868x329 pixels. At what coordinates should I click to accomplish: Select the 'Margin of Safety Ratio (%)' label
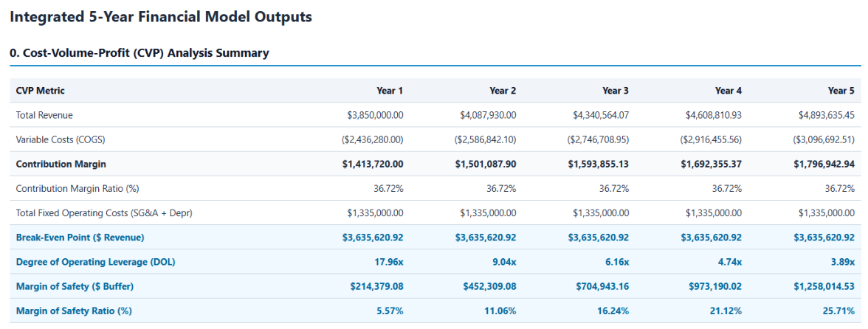tap(74, 311)
